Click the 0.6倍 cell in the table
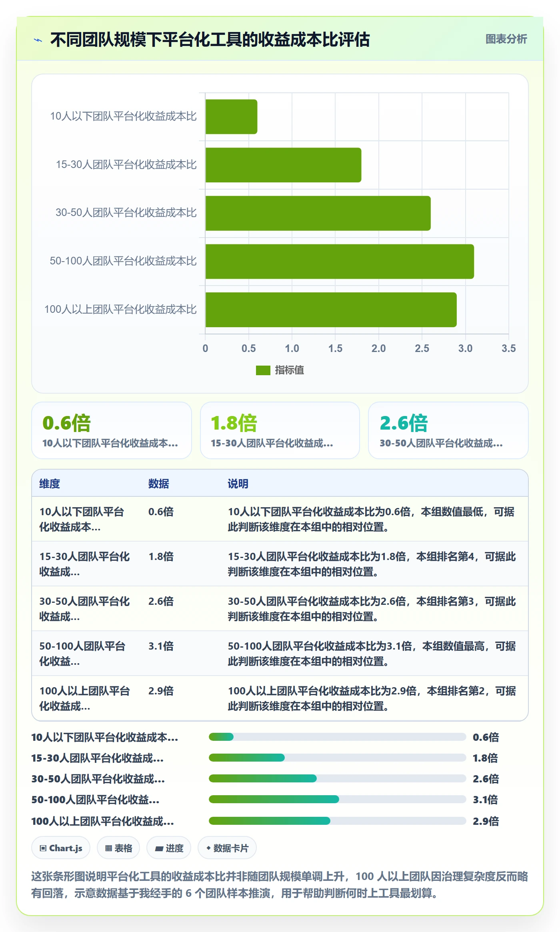Screen dimensions: 560x932 point(161,512)
